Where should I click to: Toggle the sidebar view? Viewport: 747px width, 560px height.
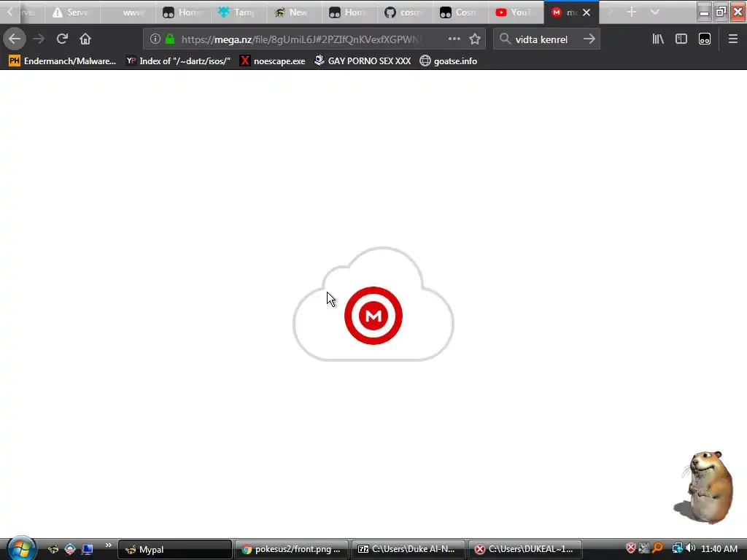click(681, 39)
